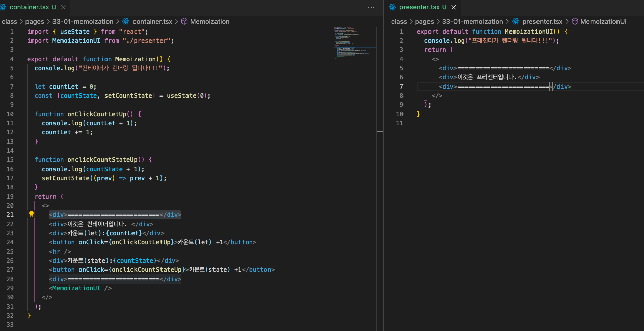644x331 pixels.
Task: Click the lightbulb code action on line 21
Action: coord(31,214)
